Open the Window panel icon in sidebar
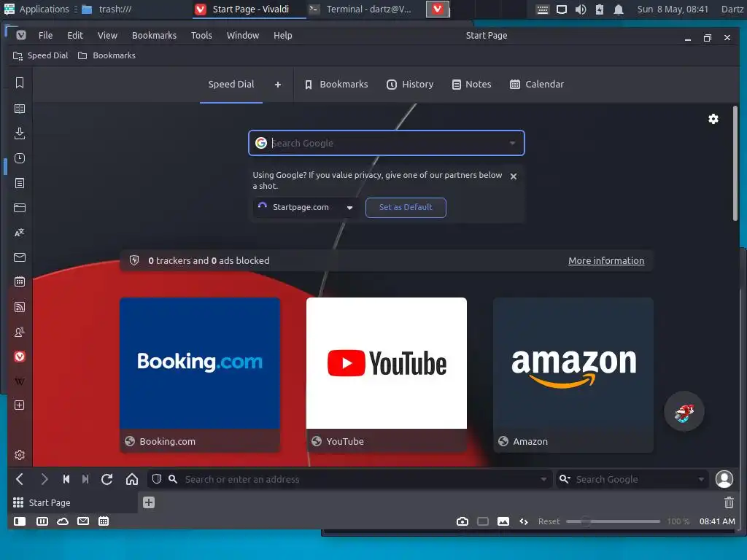Image resolution: width=747 pixels, height=560 pixels. coord(20,208)
